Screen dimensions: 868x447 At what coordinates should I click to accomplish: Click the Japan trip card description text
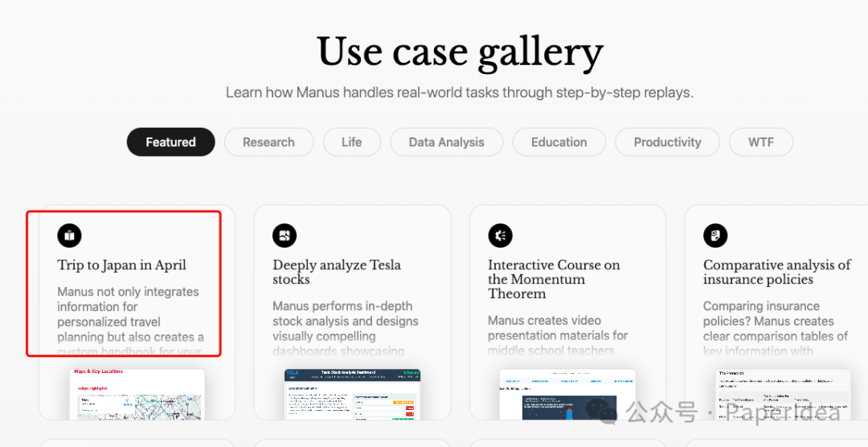tap(129, 314)
